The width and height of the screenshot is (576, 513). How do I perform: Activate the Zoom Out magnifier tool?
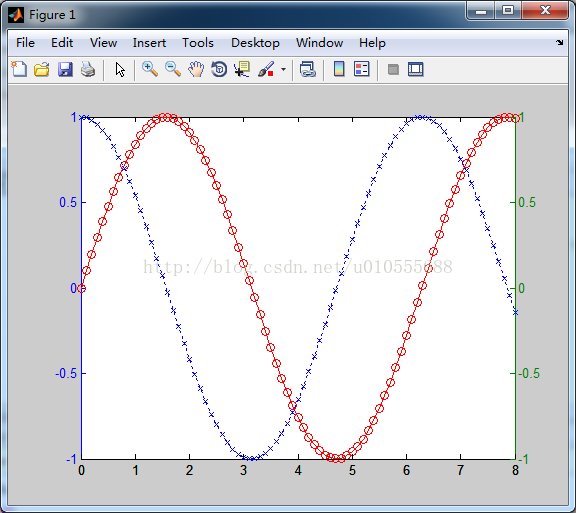click(173, 69)
